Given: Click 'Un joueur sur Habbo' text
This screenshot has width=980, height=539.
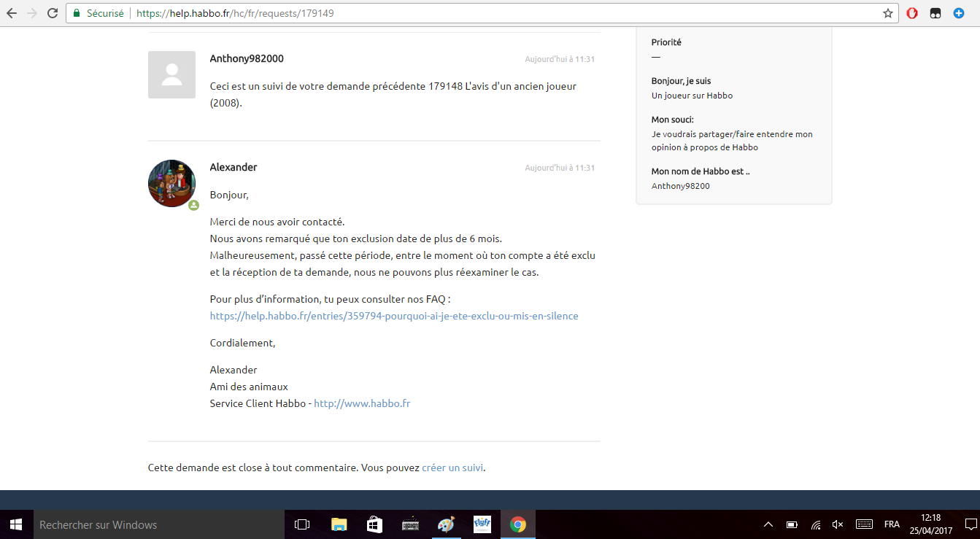Looking at the screenshot, I should click(692, 96).
